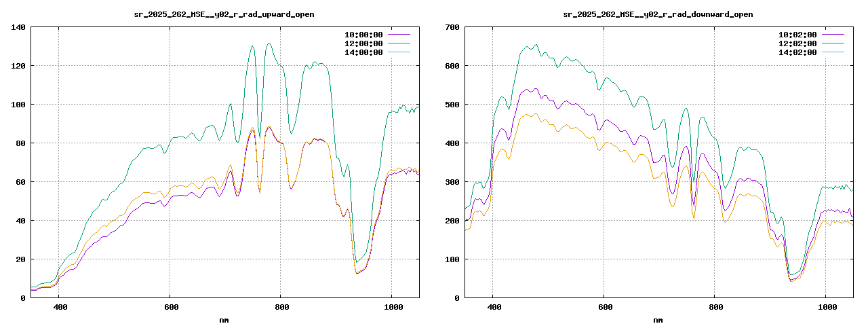Click the 700 y-axis tick label

452,27
